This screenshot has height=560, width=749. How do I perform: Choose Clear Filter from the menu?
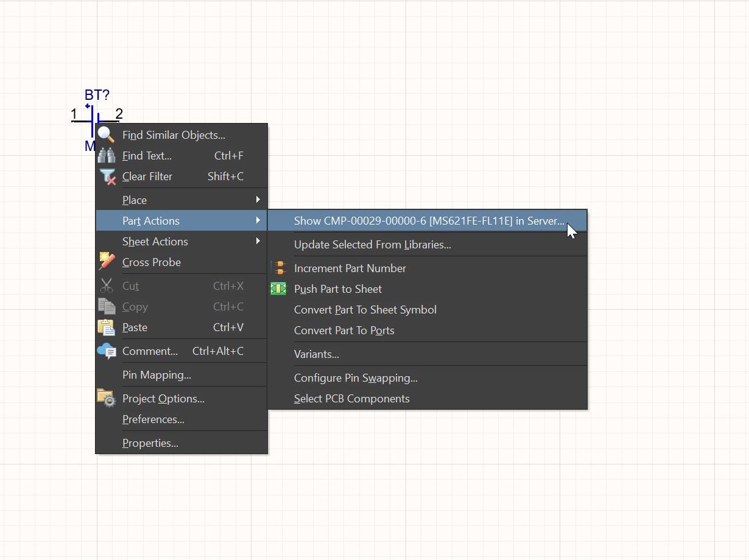181,177
